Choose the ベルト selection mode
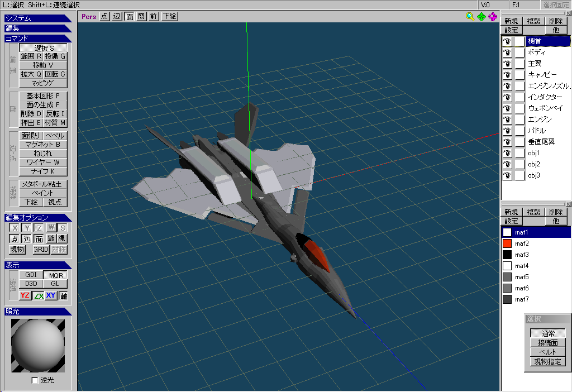572x392 pixels. pos(547,352)
